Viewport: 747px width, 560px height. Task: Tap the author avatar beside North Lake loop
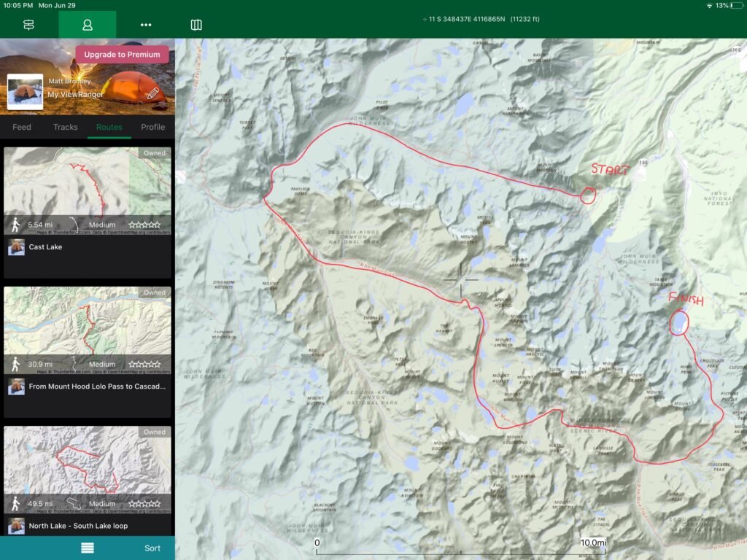point(16,526)
